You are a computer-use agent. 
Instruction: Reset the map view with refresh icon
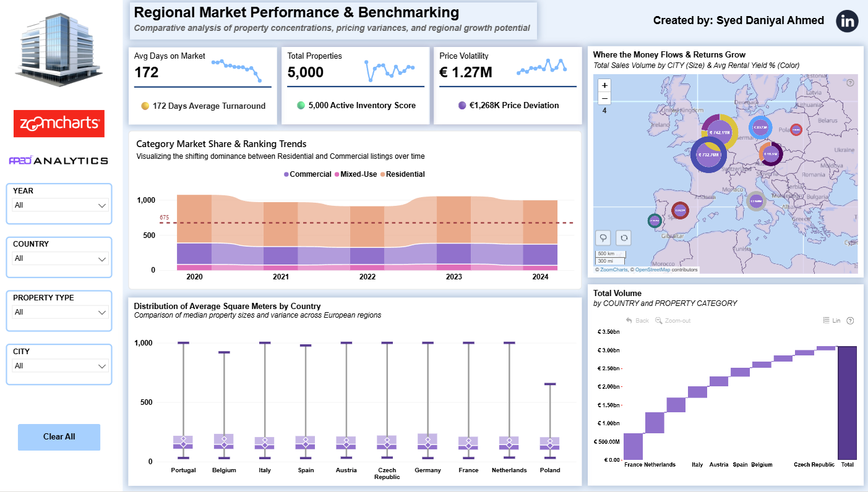coord(624,237)
